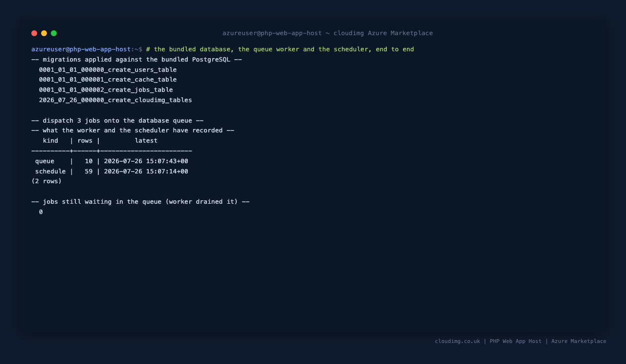Click 'PHP Web App Host' in the footer

coord(515,342)
